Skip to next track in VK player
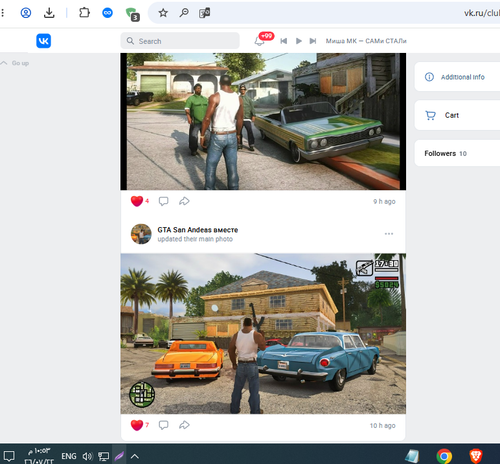Viewport: 500px width, 464px height. pyautogui.click(x=313, y=41)
